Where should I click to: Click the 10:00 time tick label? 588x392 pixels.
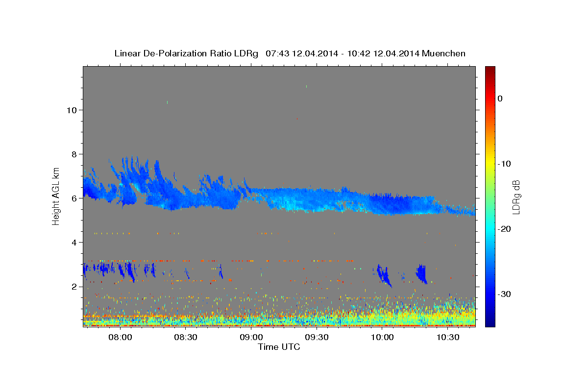tap(382, 338)
